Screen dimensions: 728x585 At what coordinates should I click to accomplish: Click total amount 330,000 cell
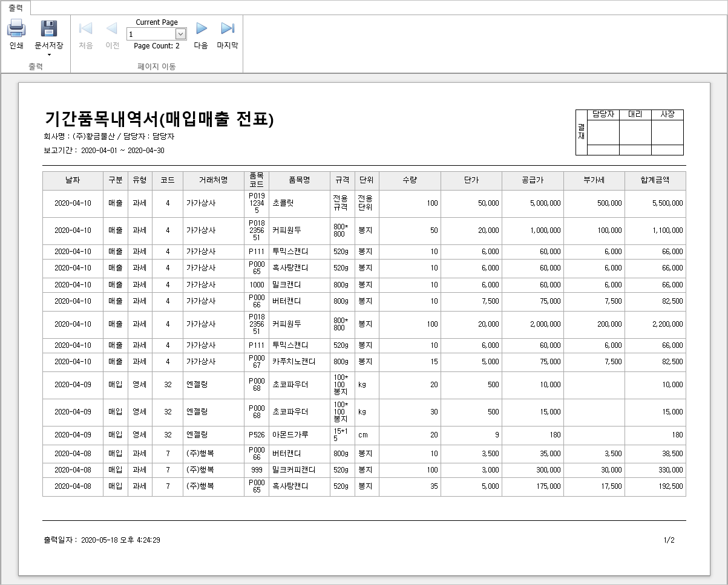pyautogui.click(x=655, y=470)
